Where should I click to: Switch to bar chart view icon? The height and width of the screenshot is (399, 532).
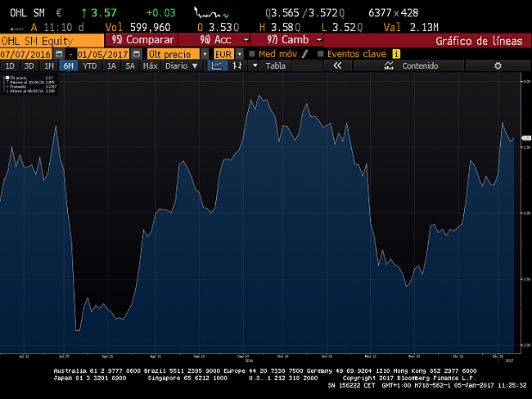[x=237, y=65]
